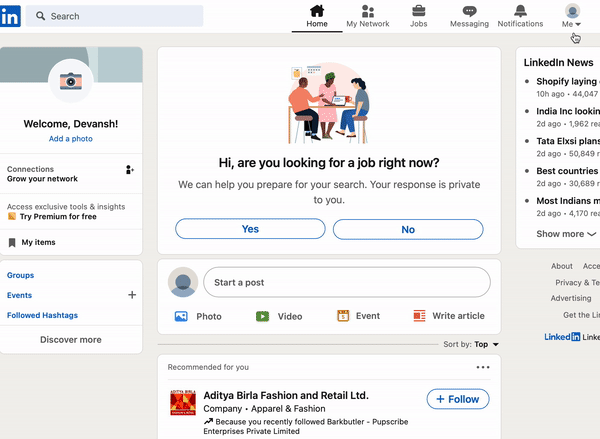This screenshot has width=600, height=439.
Task: Click Aditya Birla Fashion and Retail Ltd. title
Action: [286, 395]
